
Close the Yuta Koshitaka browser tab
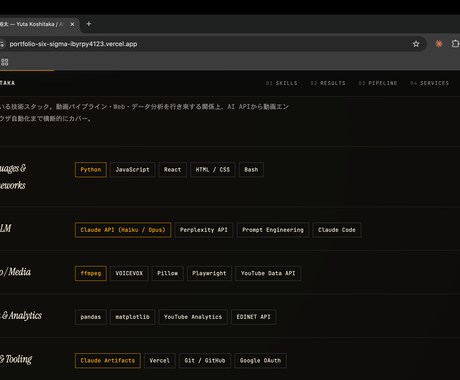click(72, 24)
